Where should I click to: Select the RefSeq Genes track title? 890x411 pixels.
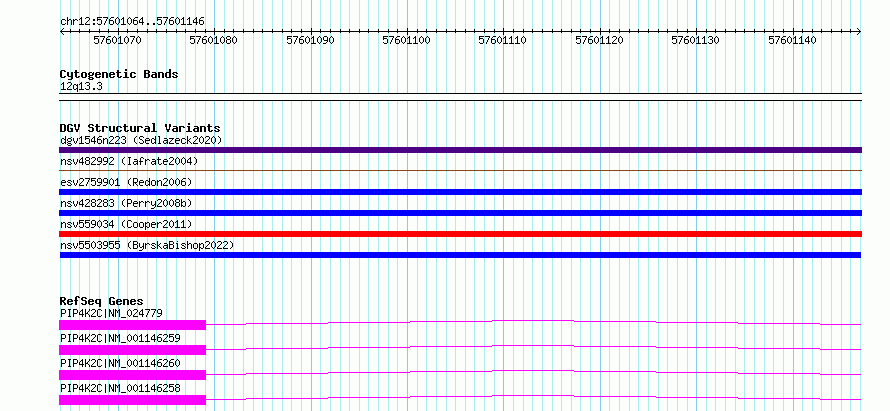point(102,301)
